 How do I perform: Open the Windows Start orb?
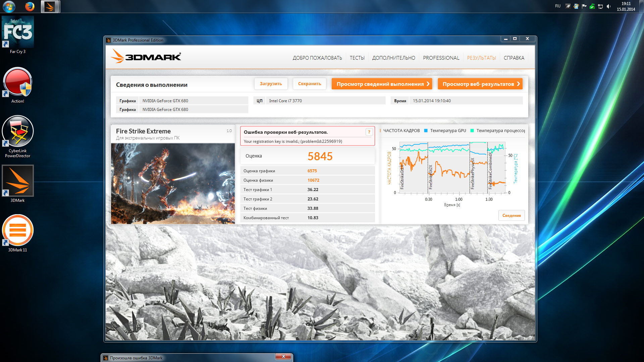point(9,6)
